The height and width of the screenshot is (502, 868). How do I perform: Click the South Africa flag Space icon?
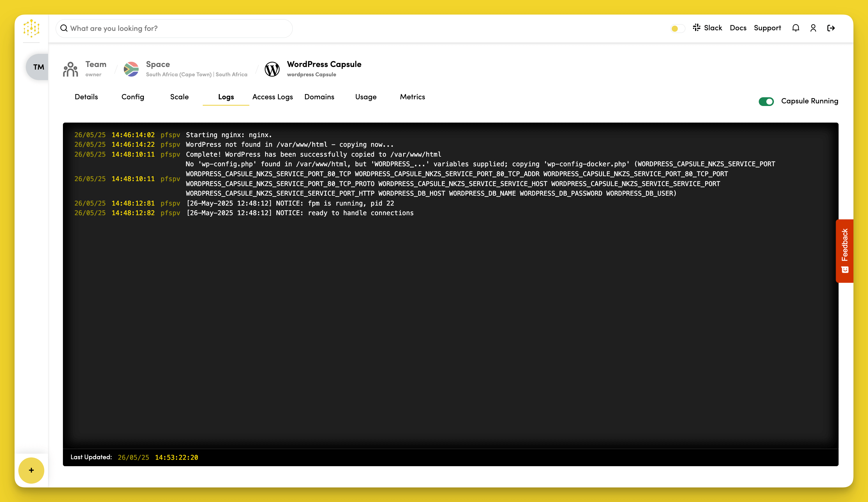click(x=131, y=69)
